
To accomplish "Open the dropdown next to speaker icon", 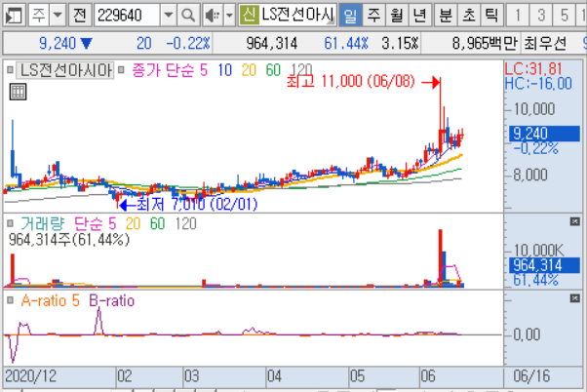I will tap(229, 16).
